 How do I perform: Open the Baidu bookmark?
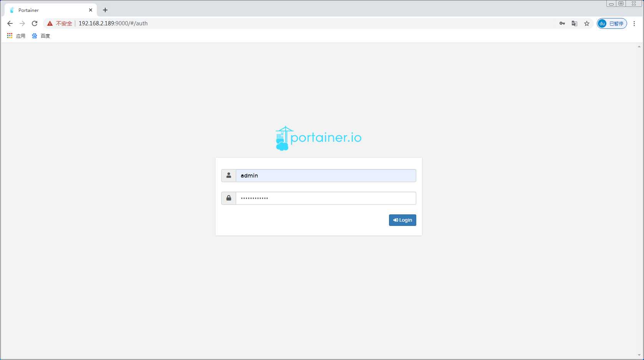(x=41, y=36)
